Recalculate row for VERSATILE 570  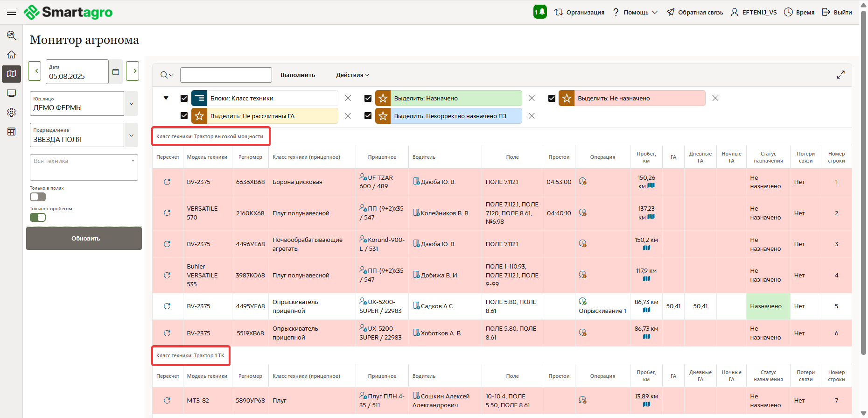click(167, 213)
